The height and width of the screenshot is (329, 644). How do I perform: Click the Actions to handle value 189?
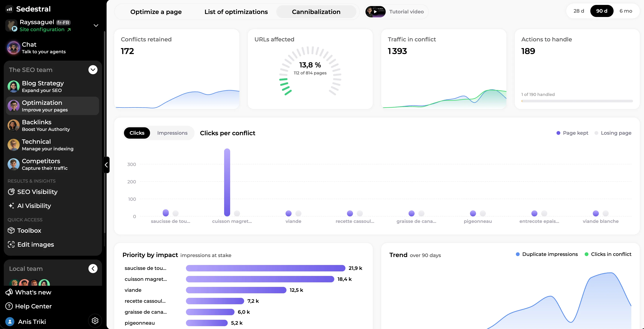pos(528,51)
